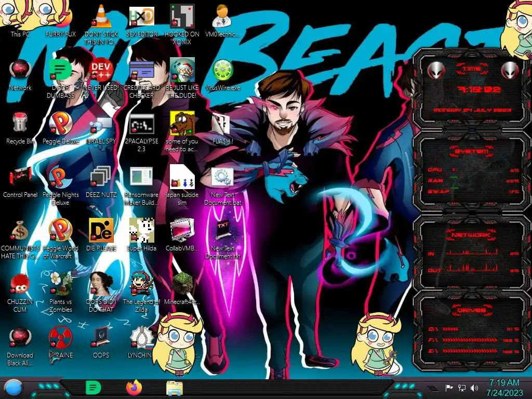
Task: Click the SYSTEM widget header
Action: [x=472, y=151]
